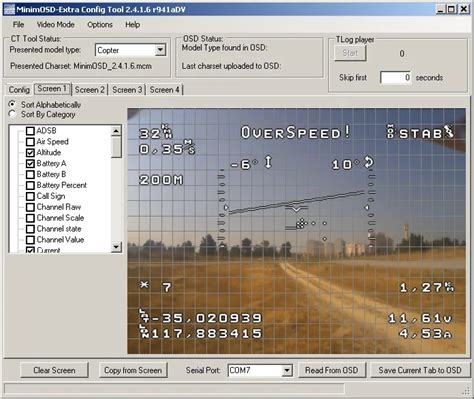This screenshot has width=474, height=399.
Task: Select the battery voltage readout 11,61v
Action: point(420,318)
